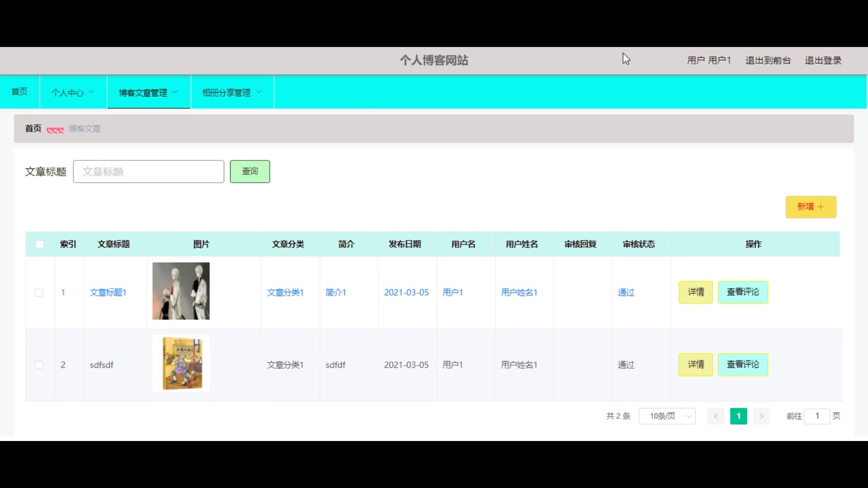Image resolution: width=868 pixels, height=488 pixels.
Task: Click the previous page arrow icon
Action: [716, 416]
